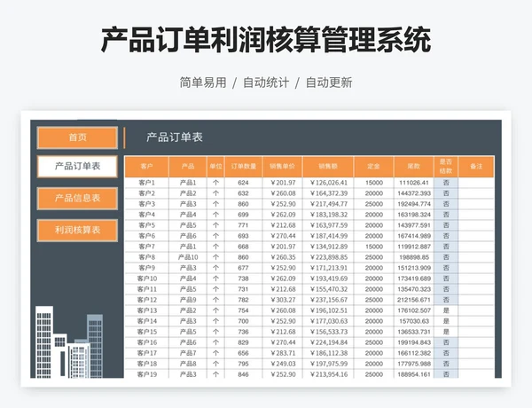Click the cell 客户17
This screenshot has height=408, width=532.
146,353
